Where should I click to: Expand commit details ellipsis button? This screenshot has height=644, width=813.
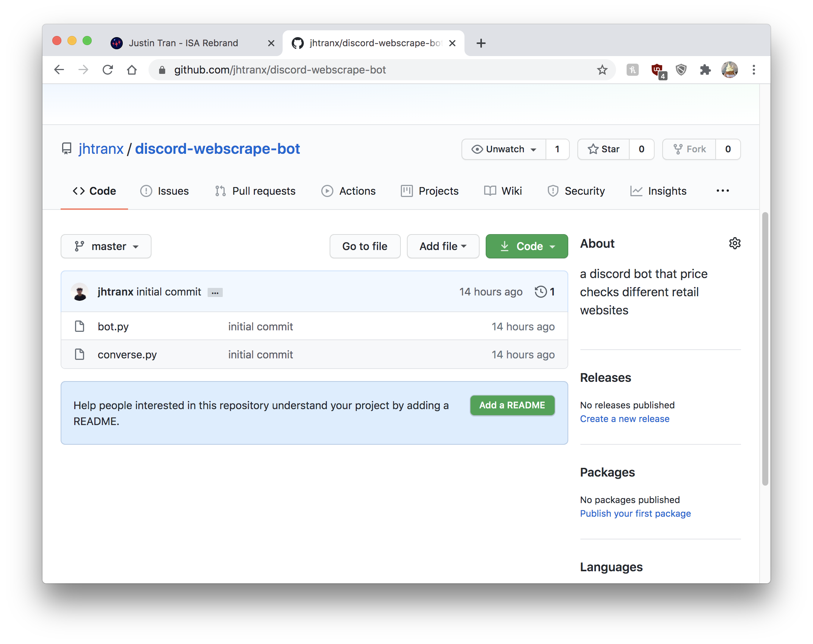point(215,292)
